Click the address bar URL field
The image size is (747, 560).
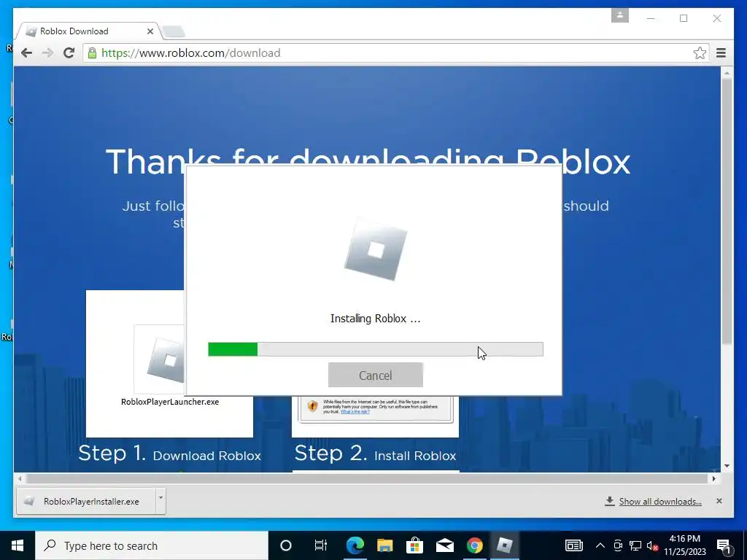pos(395,52)
